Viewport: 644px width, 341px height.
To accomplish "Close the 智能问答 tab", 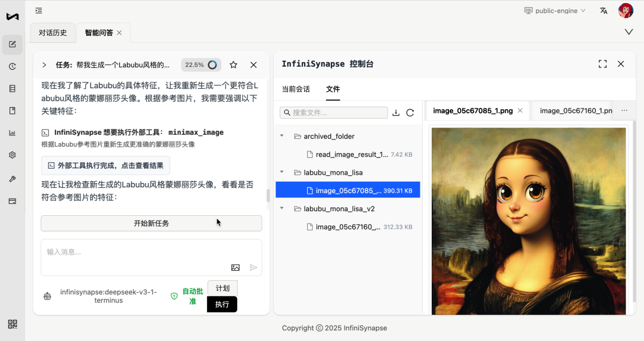I will pyautogui.click(x=119, y=33).
